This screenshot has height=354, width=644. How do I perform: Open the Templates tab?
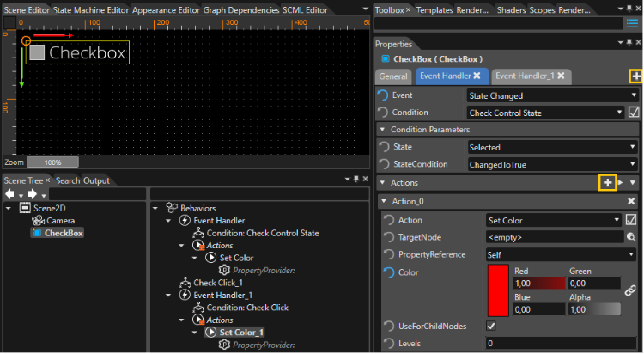pyautogui.click(x=434, y=9)
